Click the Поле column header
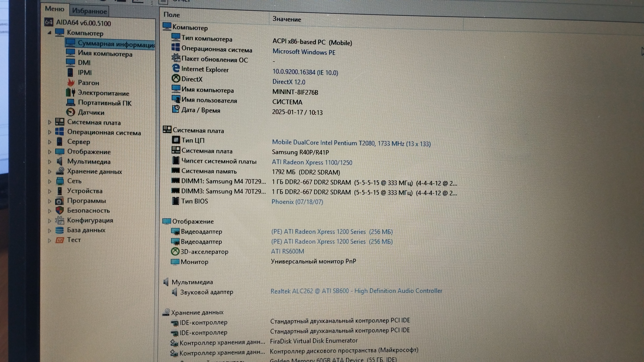 point(172,15)
